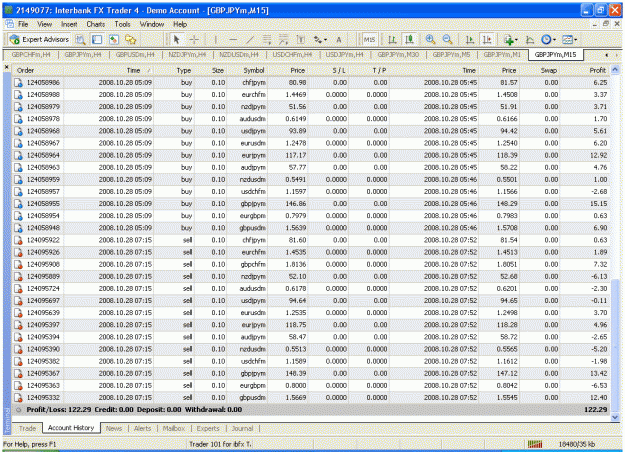This screenshot has height=452, width=625.
Task: Click the yellow star favorites icon
Action: click(x=130, y=39)
